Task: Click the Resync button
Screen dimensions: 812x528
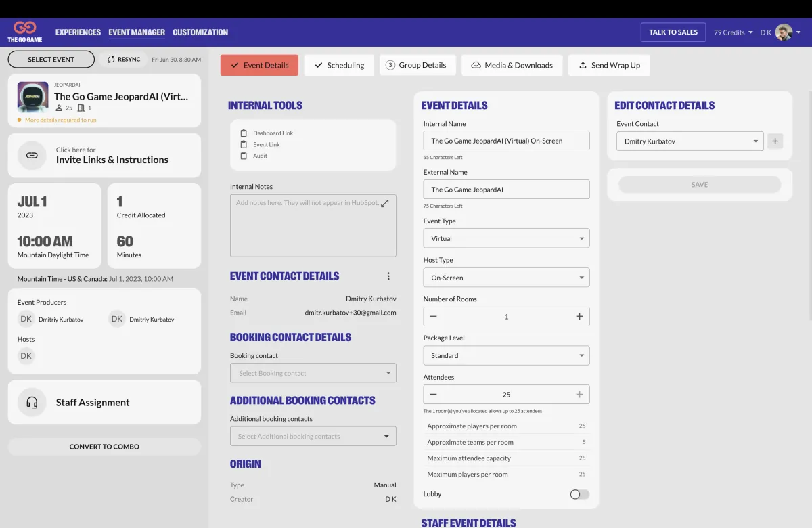Action: [123, 60]
